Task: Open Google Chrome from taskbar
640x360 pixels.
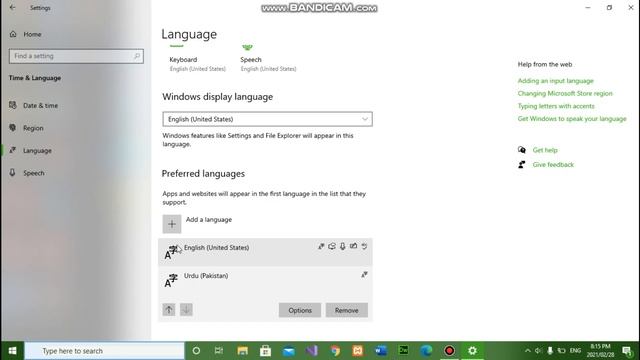Action: (x=335, y=351)
